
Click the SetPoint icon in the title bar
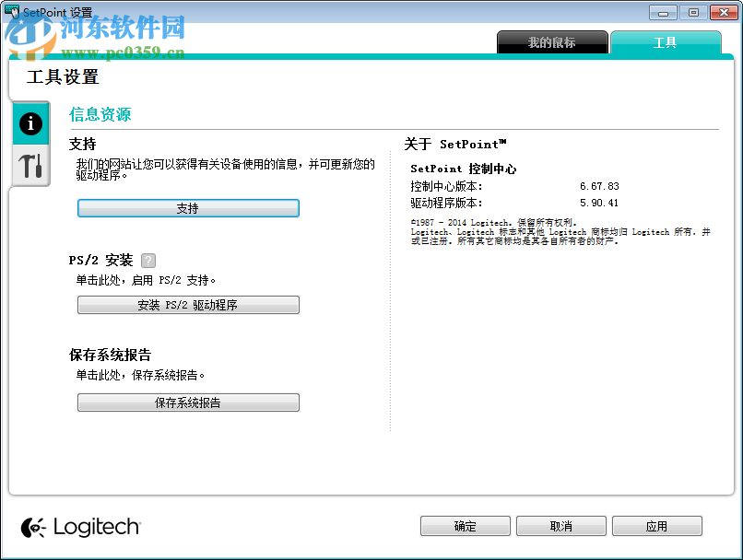click(11, 12)
